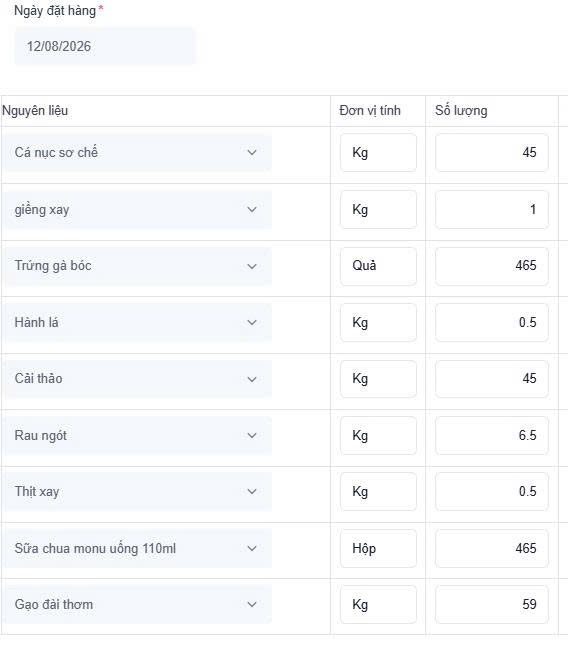Edit quantity 45 for Cá nục sơ chế

[491, 153]
